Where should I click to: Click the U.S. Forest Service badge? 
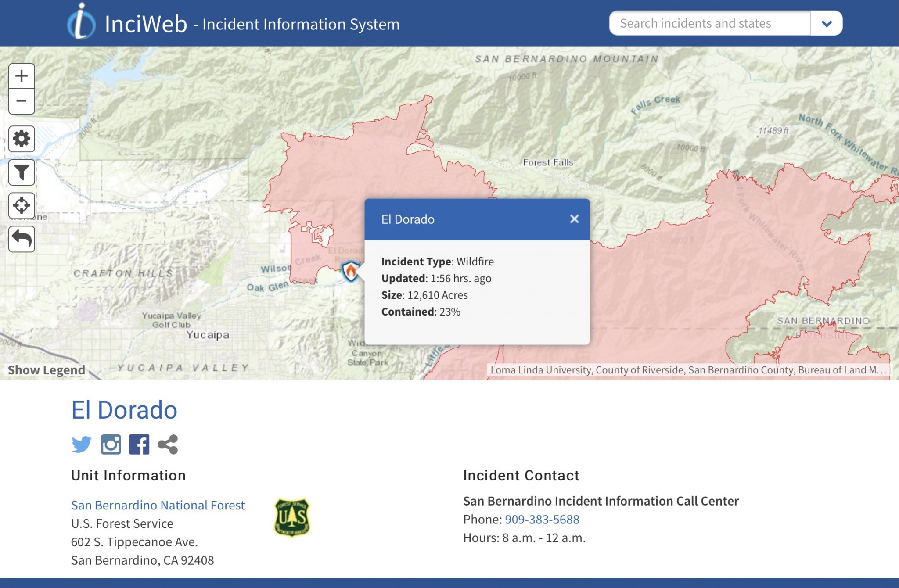point(292,517)
